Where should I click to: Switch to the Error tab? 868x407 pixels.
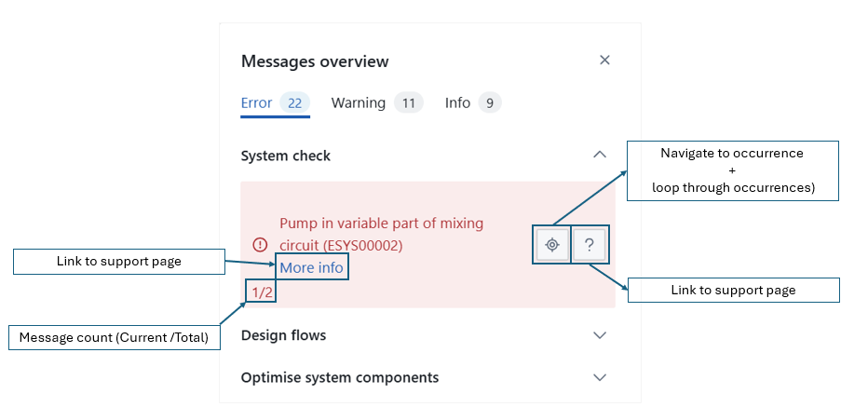pyautogui.click(x=256, y=103)
